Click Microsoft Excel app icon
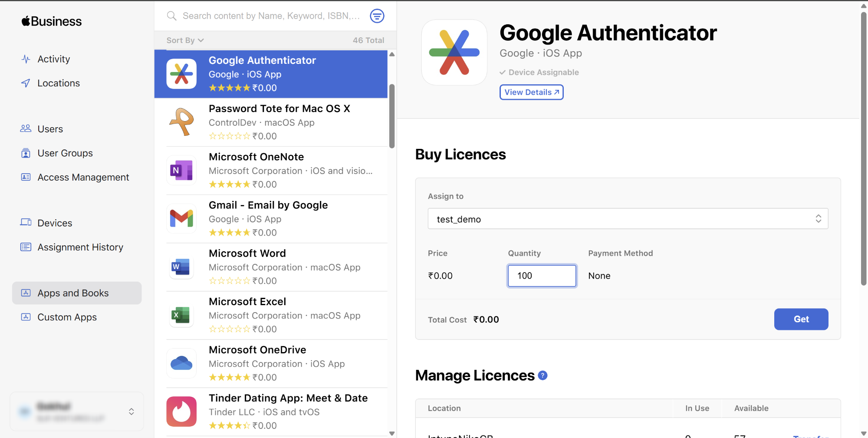The width and height of the screenshot is (868, 438). 181,315
